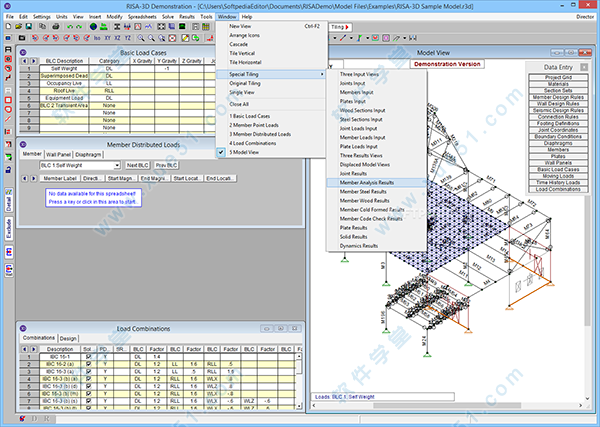This screenshot has width=600, height=427.
Task: Toggle Solve checkbox for IBC 16-1
Action: (88, 356)
